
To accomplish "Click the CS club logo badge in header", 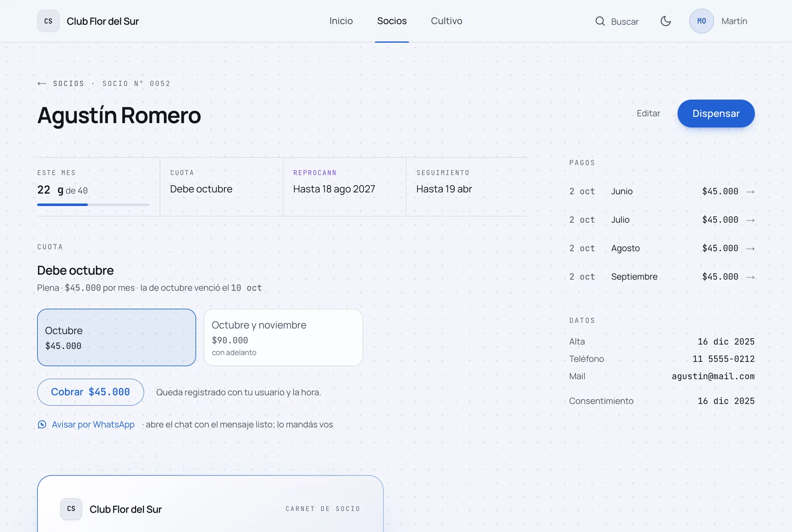I will [x=48, y=21].
